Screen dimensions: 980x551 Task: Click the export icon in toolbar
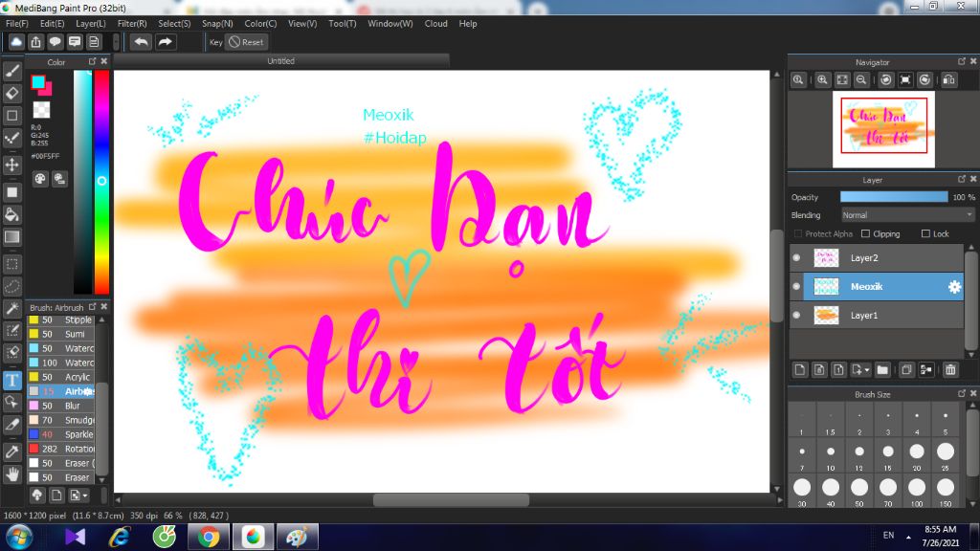coord(35,42)
